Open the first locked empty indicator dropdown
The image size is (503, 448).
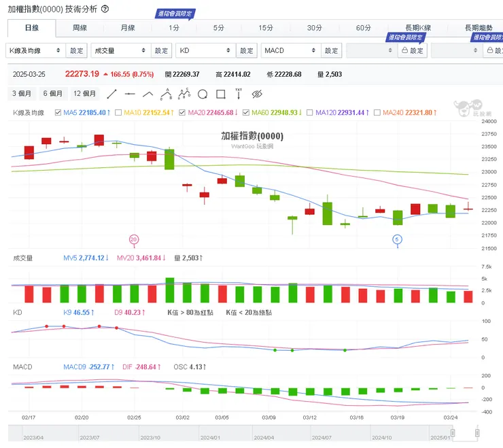tap(372, 50)
